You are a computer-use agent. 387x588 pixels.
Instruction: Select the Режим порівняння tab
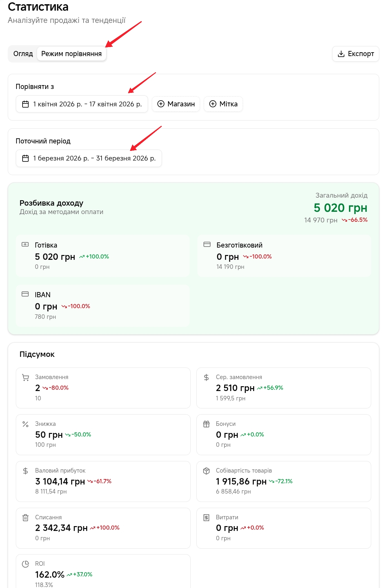[x=71, y=54]
